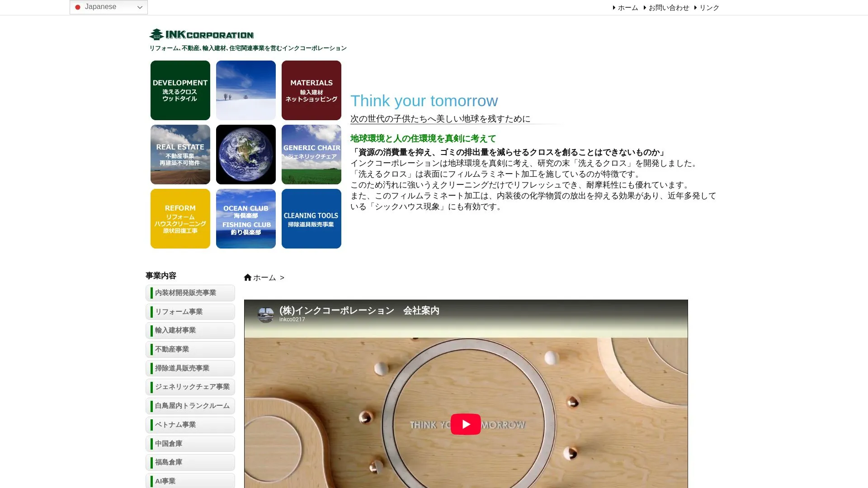Select リフォーム事業 in the sidebar menu
Image resolution: width=868 pixels, height=488 pixels.
pos(190,312)
